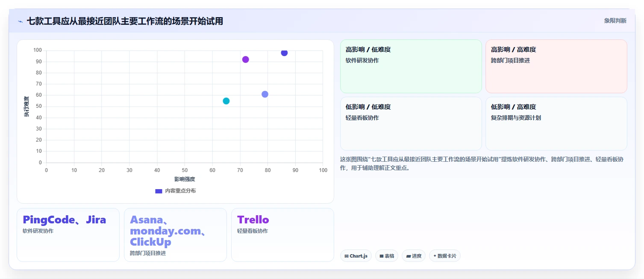Select the 表格 tag chip
The width and height of the screenshot is (644, 279).
(387, 256)
